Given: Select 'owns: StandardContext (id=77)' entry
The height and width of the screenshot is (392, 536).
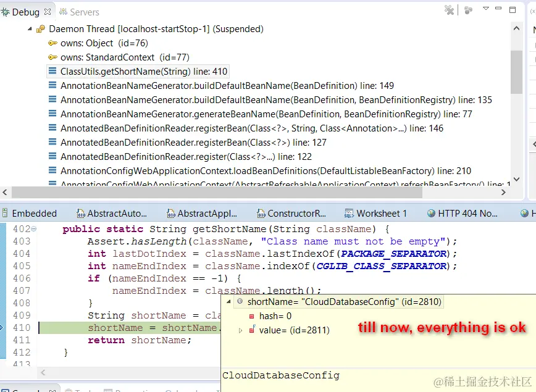Looking at the screenshot, I should (x=125, y=57).
